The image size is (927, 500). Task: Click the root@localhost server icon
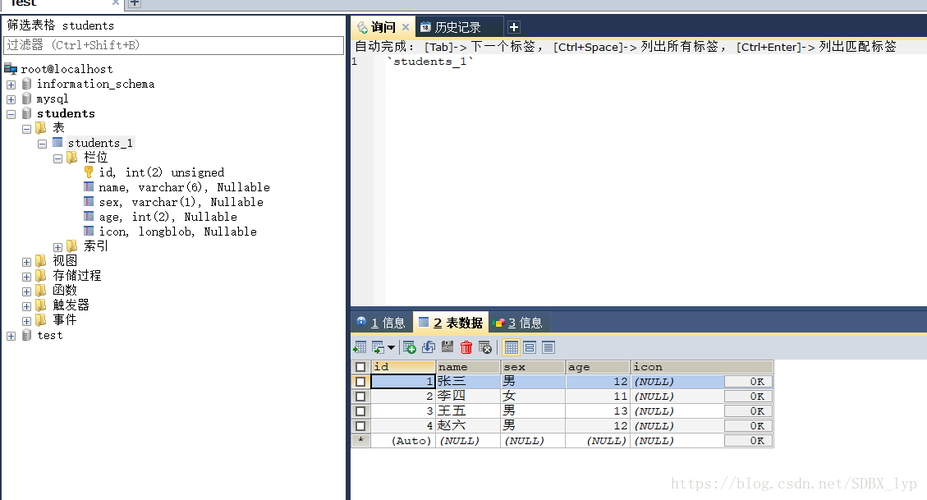coord(11,69)
